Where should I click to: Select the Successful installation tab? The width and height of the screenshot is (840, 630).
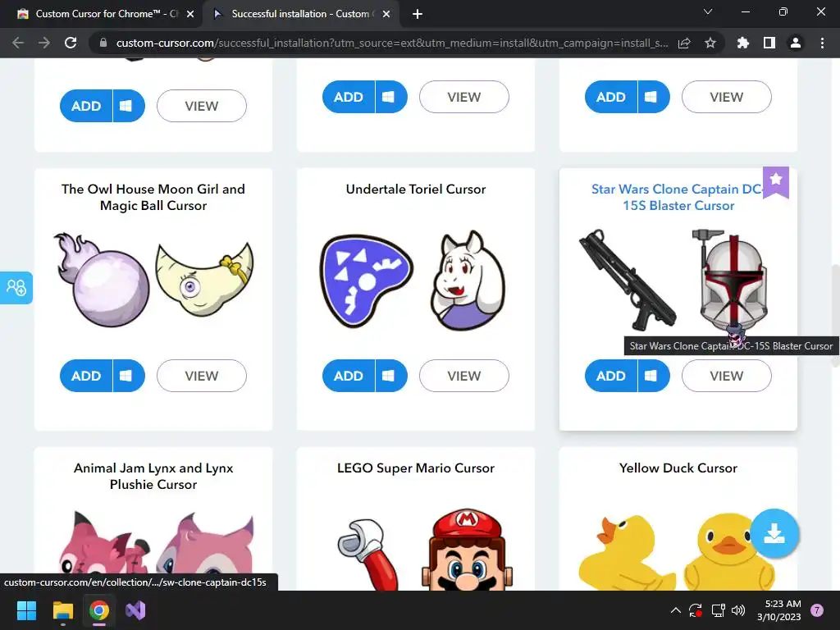point(302,14)
